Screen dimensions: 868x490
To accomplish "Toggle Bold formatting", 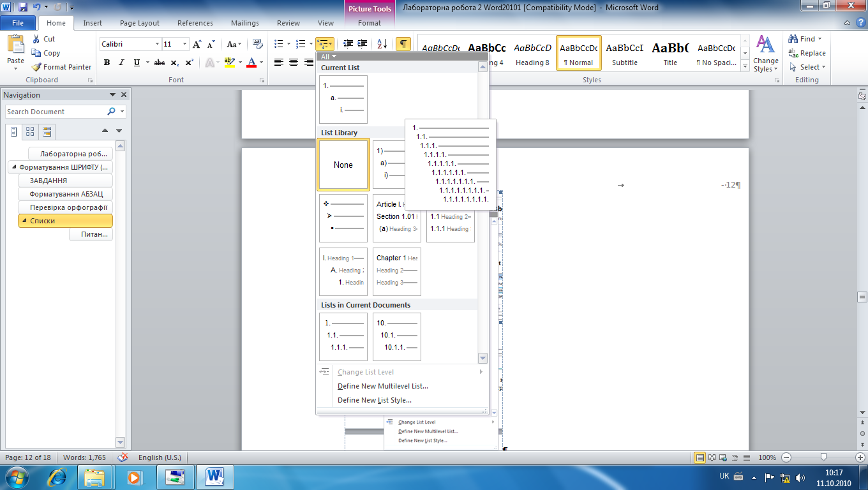I will [x=107, y=63].
